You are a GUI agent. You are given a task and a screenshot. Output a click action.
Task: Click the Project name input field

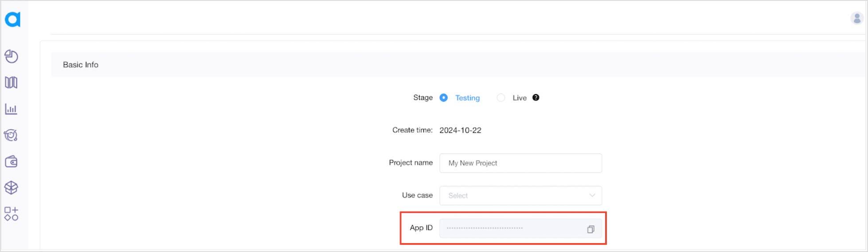coord(520,163)
